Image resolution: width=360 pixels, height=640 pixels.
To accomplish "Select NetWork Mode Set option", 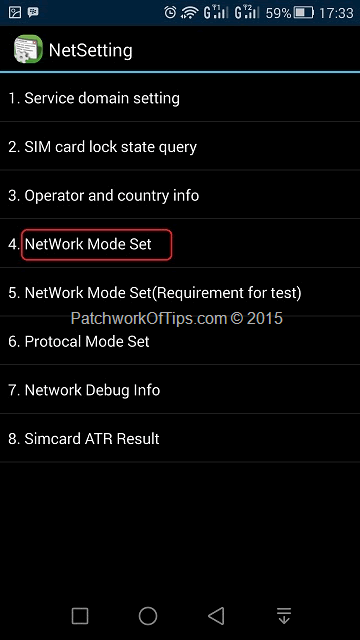I will point(180,244).
